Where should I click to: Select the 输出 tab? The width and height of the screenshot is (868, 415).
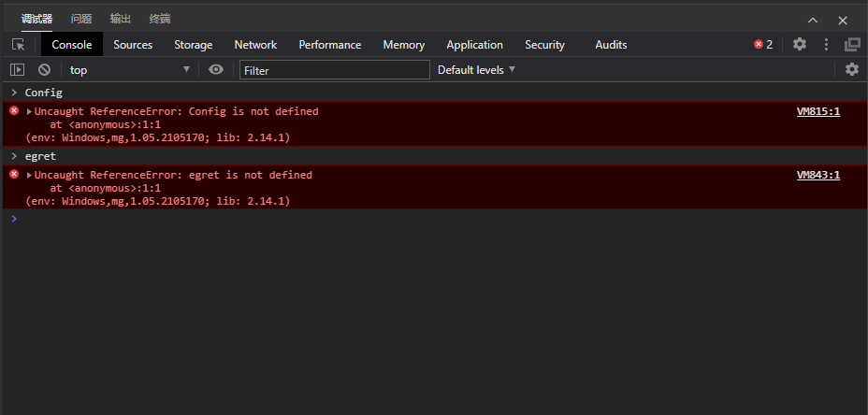tap(121, 19)
